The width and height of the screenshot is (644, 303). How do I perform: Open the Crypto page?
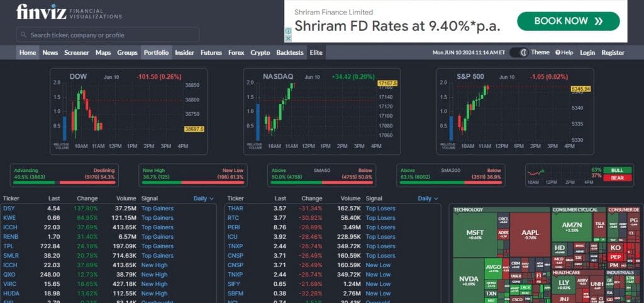point(260,53)
